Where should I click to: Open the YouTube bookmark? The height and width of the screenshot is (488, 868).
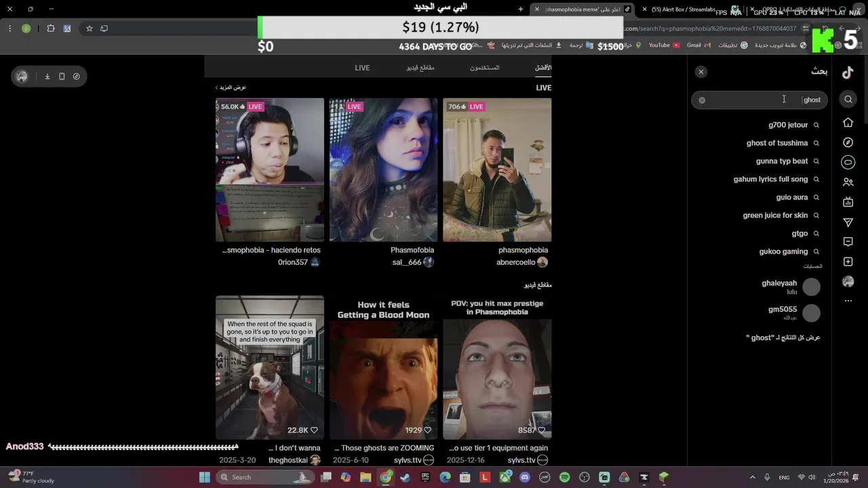pyautogui.click(x=665, y=45)
